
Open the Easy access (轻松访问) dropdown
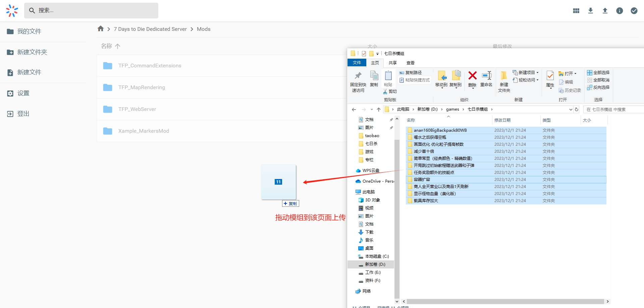pyautogui.click(x=526, y=80)
